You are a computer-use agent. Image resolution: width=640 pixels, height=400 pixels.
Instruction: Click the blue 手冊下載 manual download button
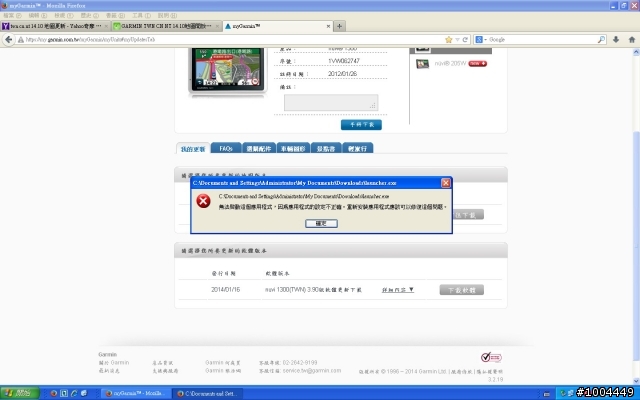pyautogui.click(x=361, y=124)
